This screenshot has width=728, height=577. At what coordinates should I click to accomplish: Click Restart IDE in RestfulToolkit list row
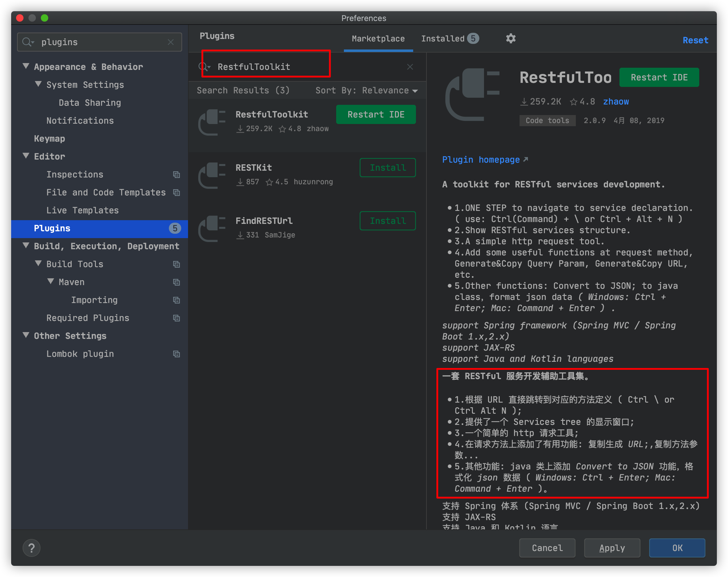[x=376, y=114]
